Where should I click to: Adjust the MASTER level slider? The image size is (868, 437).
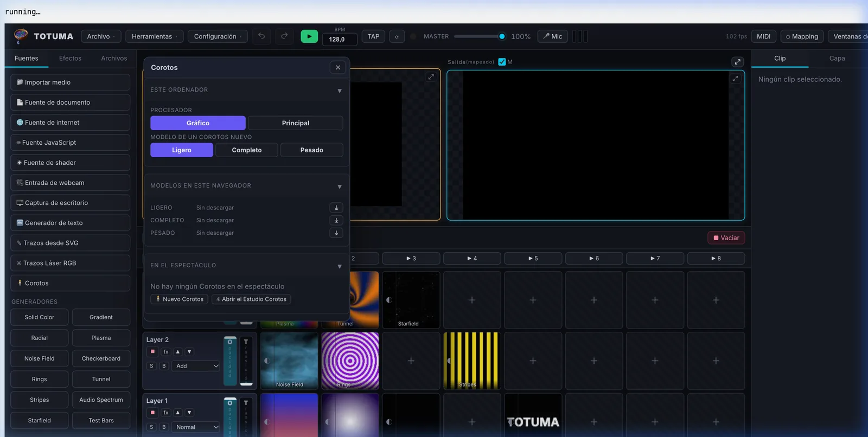pos(480,36)
